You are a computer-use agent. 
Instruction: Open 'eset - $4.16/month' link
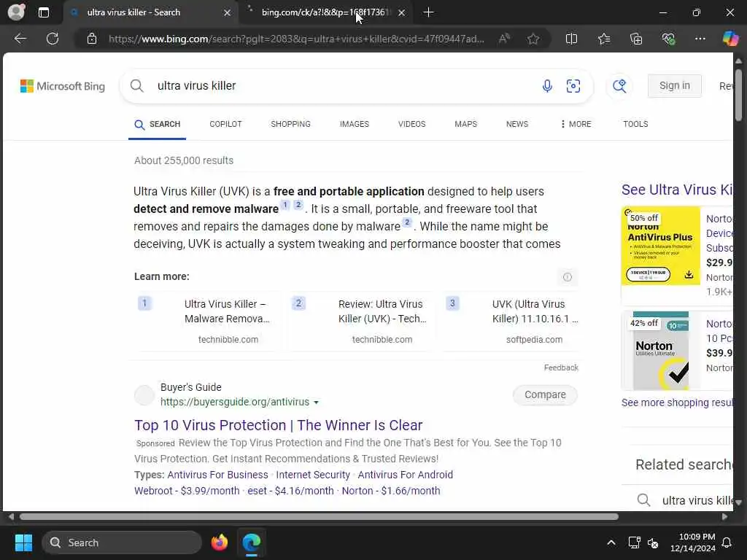point(290,491)
